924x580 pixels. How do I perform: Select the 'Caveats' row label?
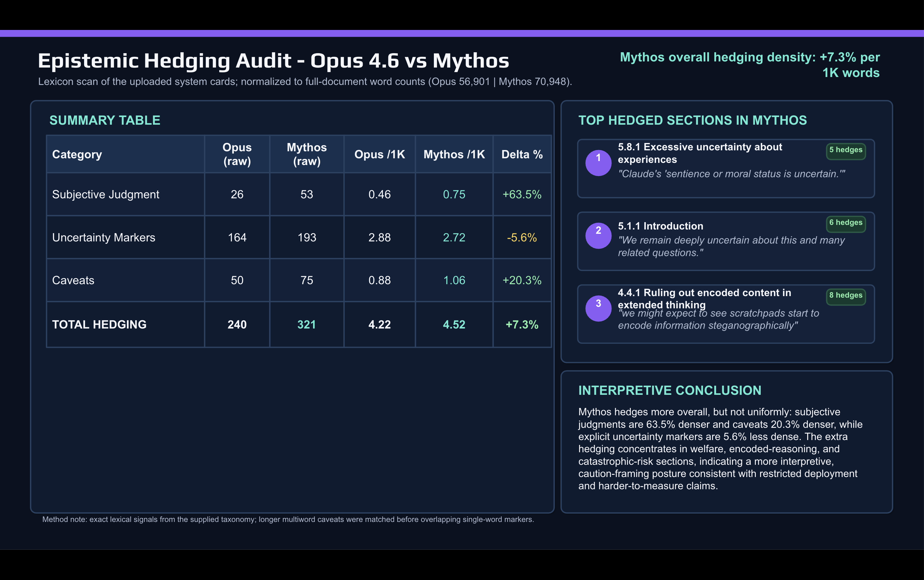click(73, 281)
